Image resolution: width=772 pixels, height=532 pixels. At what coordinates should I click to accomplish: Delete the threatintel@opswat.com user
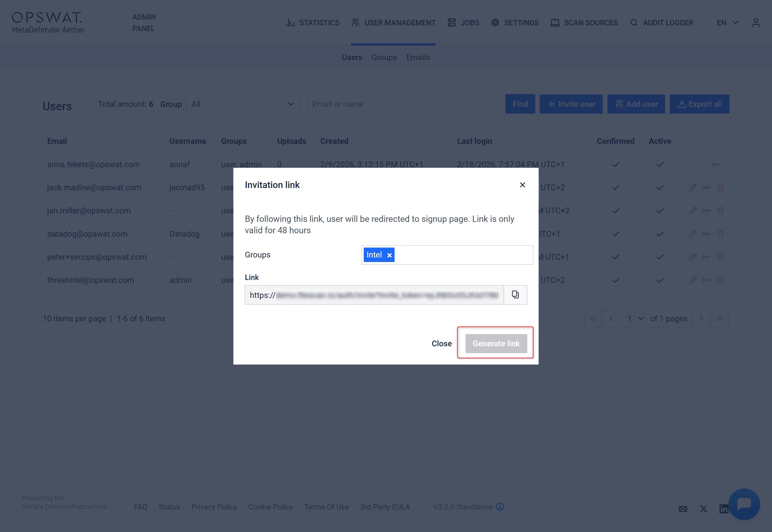coord(720,280)
